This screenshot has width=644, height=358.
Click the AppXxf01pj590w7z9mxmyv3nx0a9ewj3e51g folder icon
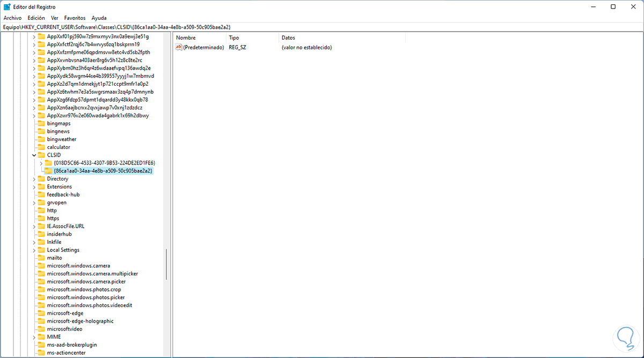[x=41, y=36]
